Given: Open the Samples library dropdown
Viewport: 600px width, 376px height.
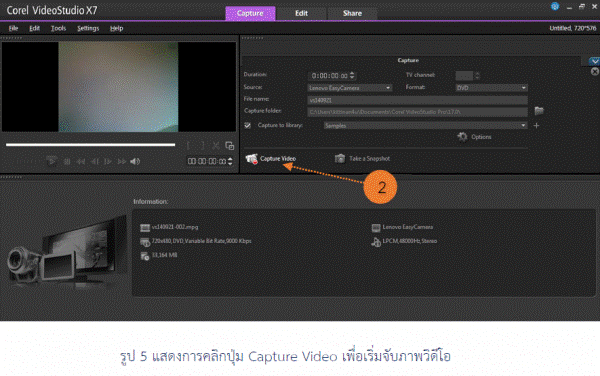Looking at the screenshot, I should [x=425, y=125].
